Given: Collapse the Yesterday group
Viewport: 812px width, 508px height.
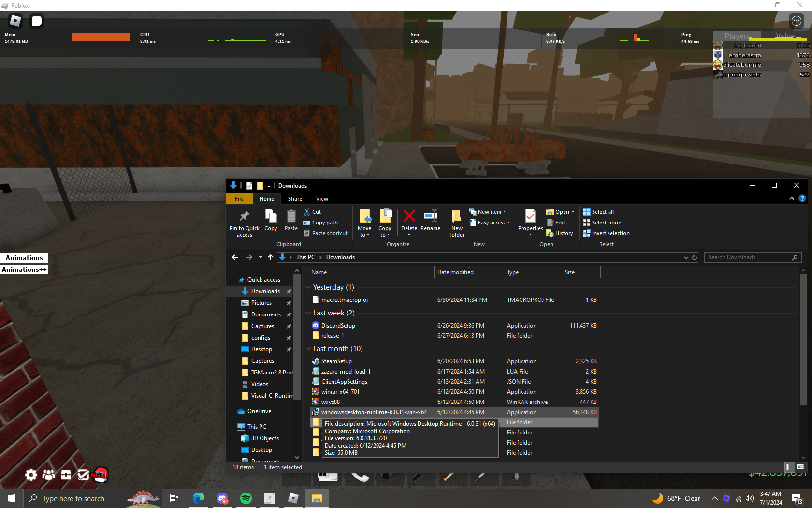Looking at the screenshot, I should click(x=308, y=287).
